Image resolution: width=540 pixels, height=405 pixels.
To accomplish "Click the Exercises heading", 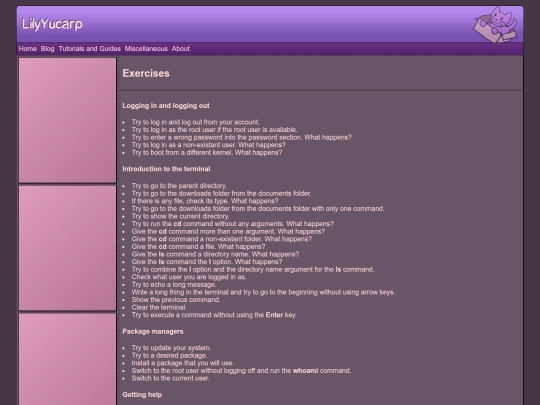I will tap(146, 73).
